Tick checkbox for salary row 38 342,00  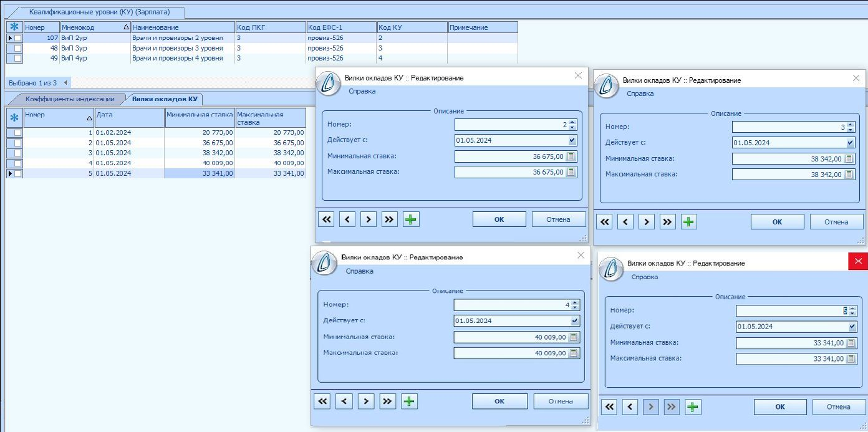point(18,153)
